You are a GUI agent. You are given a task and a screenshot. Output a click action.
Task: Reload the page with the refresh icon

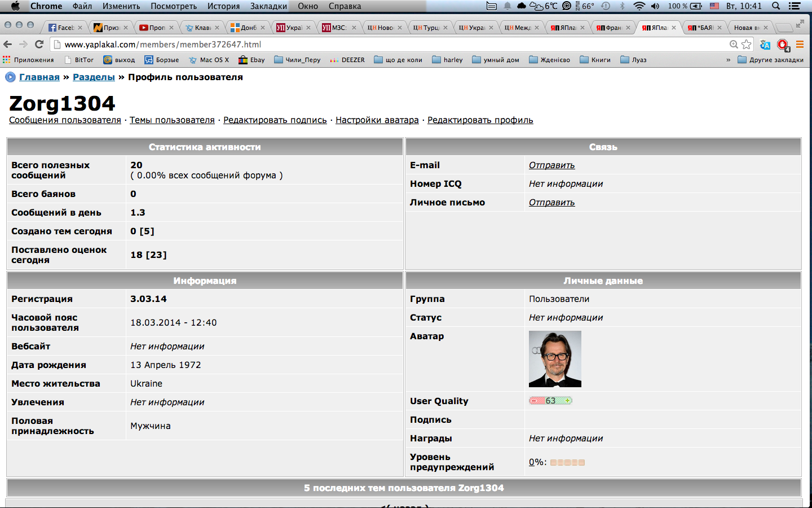click(39, 44)
